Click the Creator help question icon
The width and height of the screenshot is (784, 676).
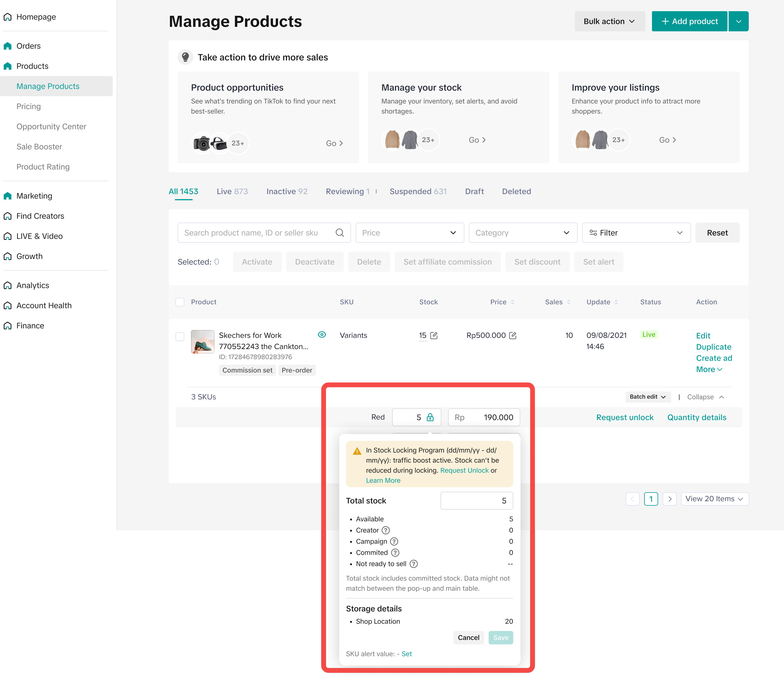tap(386, 530)
